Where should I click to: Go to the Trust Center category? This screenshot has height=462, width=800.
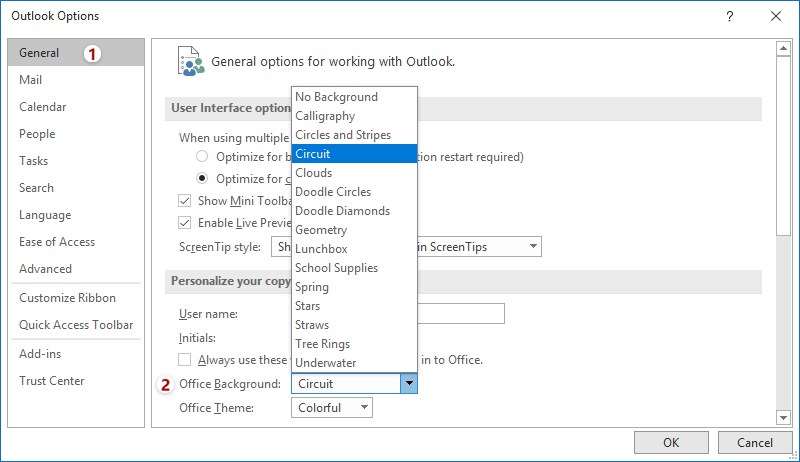(x=51, y=381)
